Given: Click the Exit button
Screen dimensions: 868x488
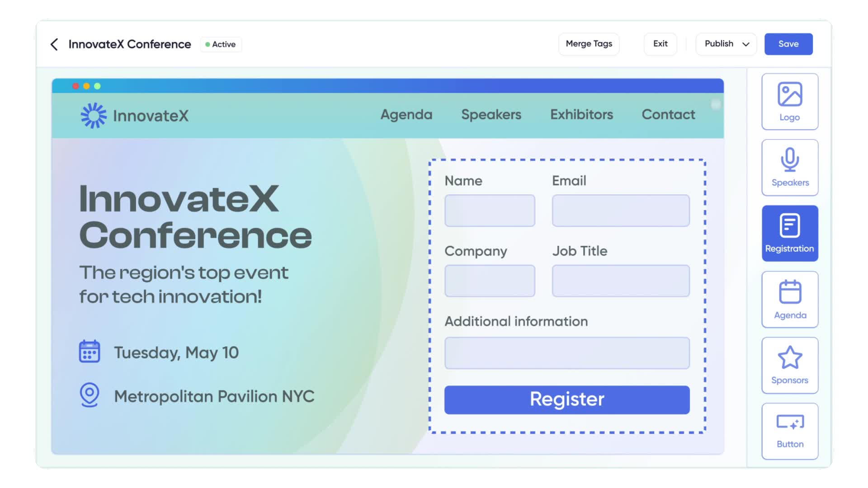Looking at the screenshot, I should [660, 44].
